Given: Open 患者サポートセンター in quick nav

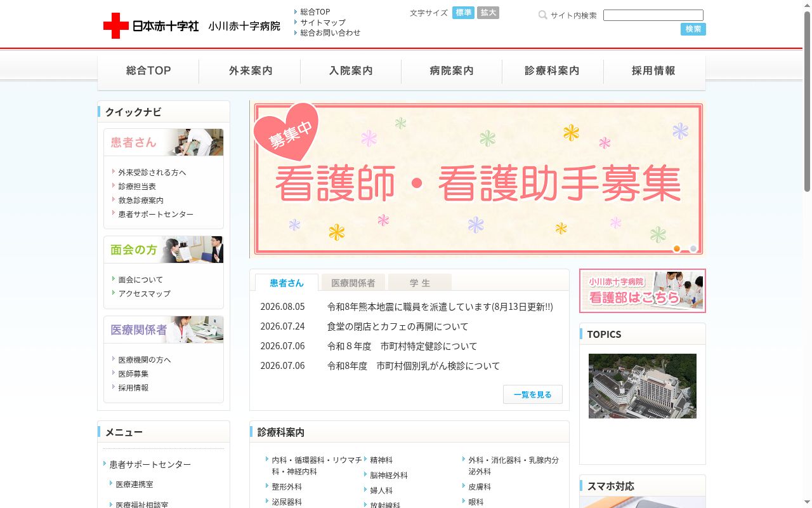Looking at the screenshot, I should pos(156,214).
